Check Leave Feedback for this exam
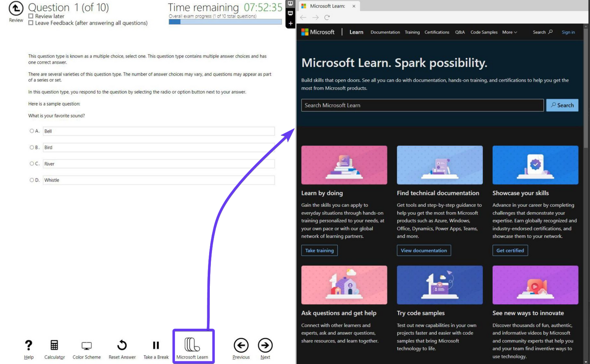590x364 pixels. [31, 23]
